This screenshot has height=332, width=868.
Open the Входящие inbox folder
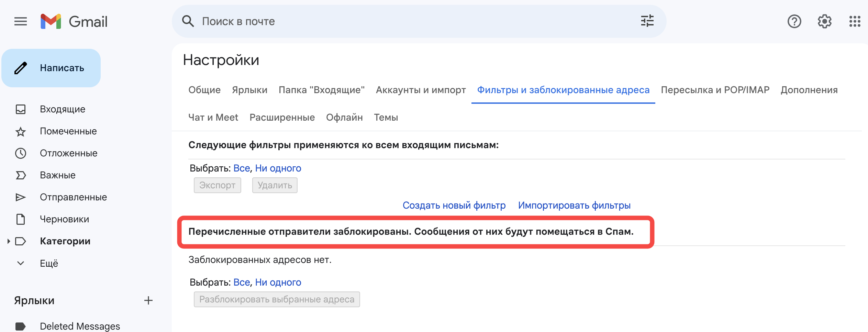(63, 109)
